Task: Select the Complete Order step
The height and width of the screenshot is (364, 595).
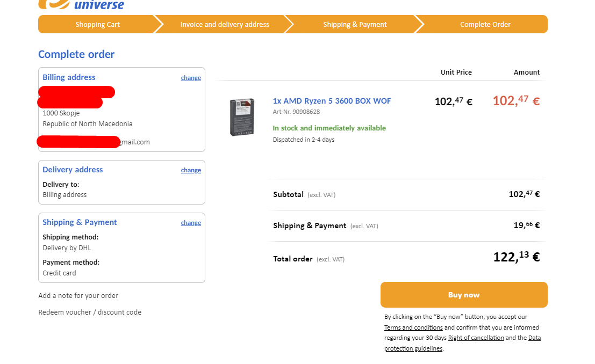Action: coord(485,24)
